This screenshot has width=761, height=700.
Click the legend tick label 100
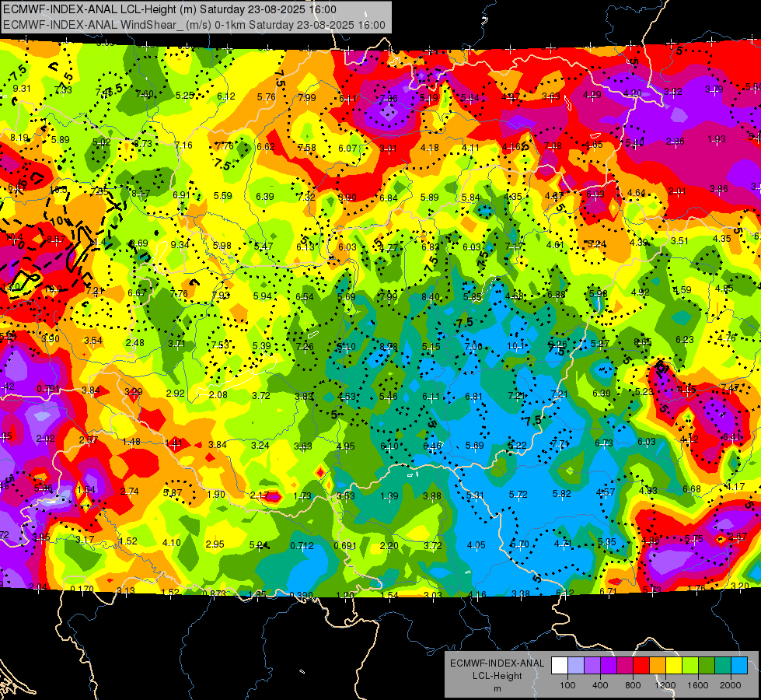(567, 685)
